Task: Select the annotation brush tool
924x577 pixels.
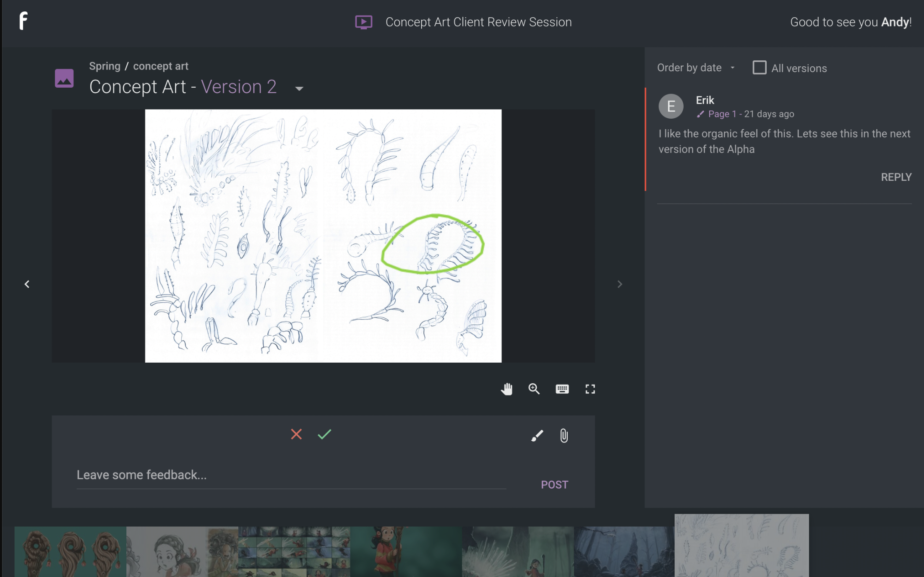Action: pyautogui.click(x=536, y=436)
